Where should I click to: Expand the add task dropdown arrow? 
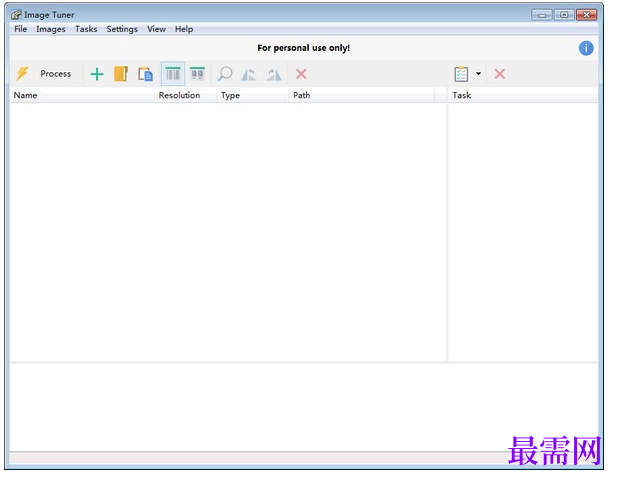pyautogui.click(x=478, y=74)
